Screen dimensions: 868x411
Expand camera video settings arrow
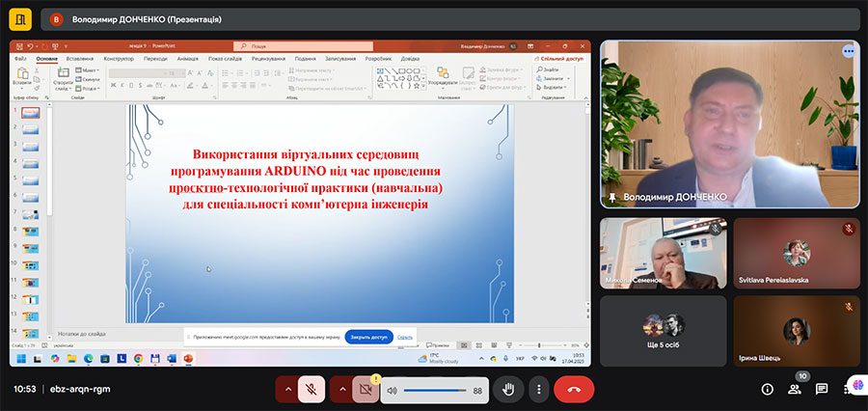click(x=340, y=389)
